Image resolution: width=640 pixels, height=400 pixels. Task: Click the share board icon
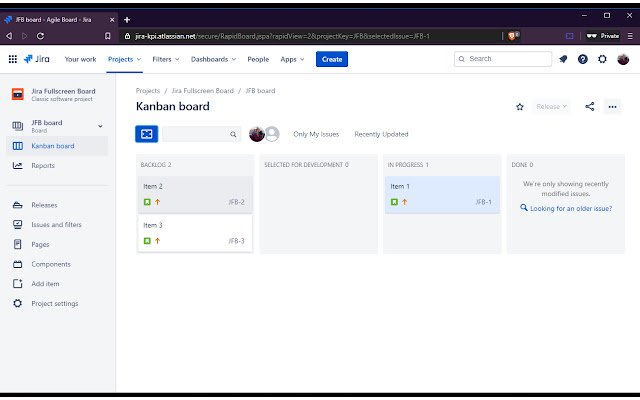pos(589,107)
